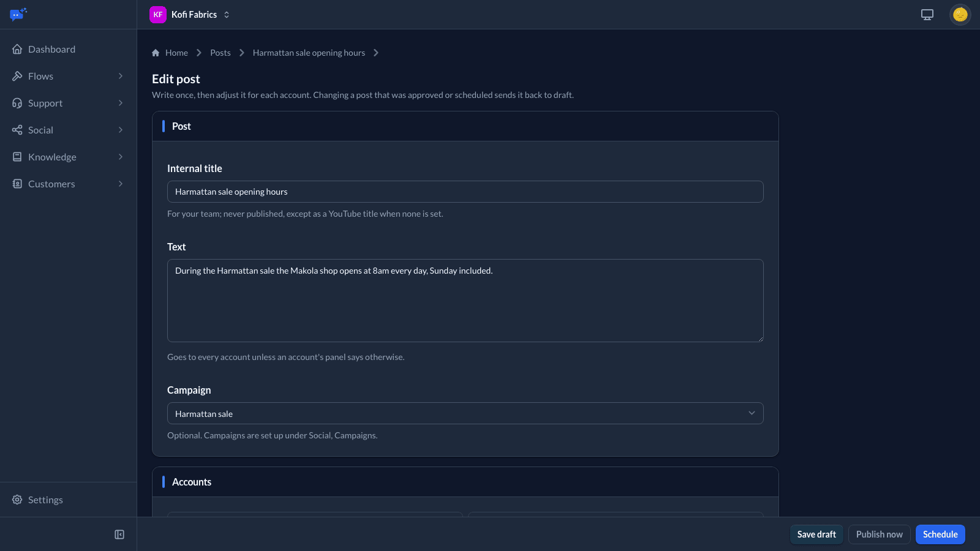Screen dimensions: 980x551
Task: Click the Flows tool icon
Action: [x=17, y=76]
